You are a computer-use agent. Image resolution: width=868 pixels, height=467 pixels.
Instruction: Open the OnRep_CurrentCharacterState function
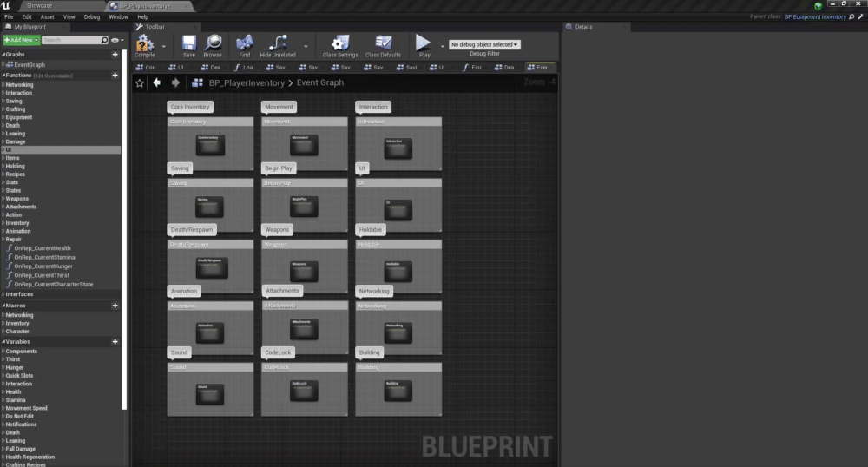[53, 285]
